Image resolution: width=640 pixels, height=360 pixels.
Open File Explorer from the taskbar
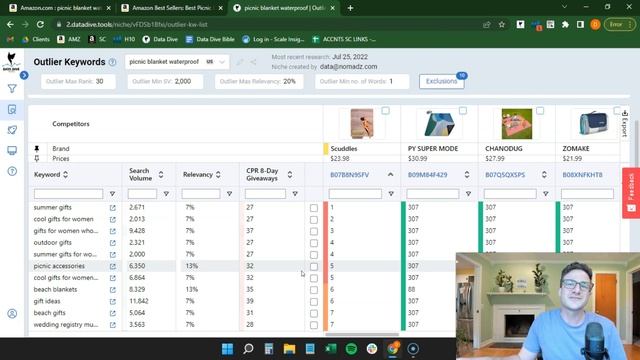point(289,349)
